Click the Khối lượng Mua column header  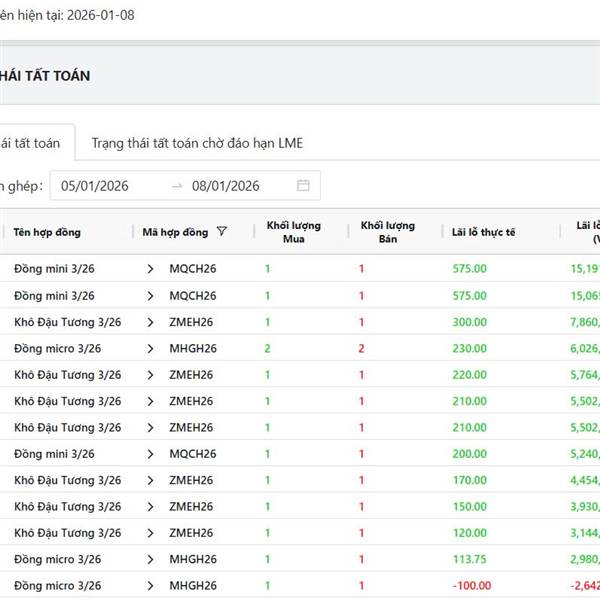(x=294, y=232)
